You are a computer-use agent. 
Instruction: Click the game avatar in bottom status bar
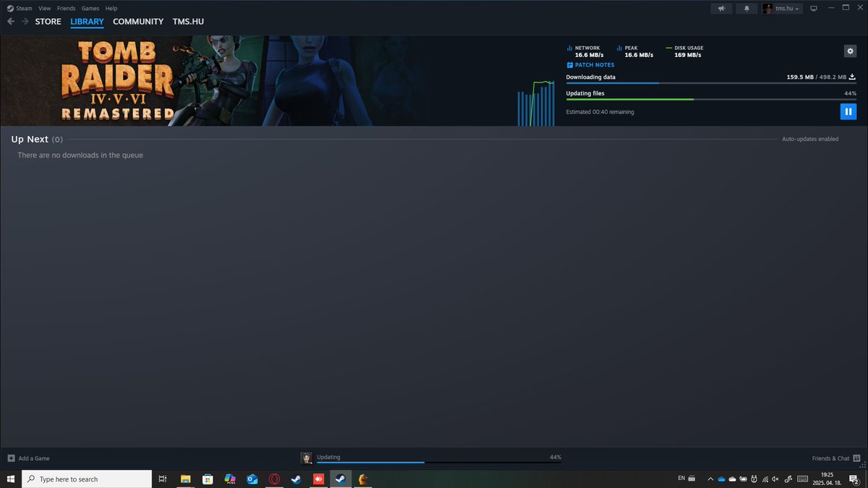pyautogui.click(x=307, y=458)
